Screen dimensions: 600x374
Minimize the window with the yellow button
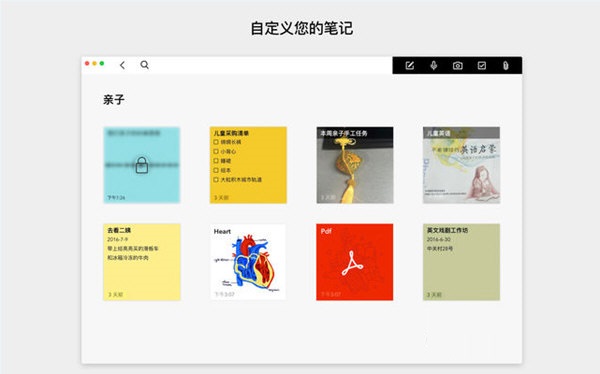[x=95, y=63]
